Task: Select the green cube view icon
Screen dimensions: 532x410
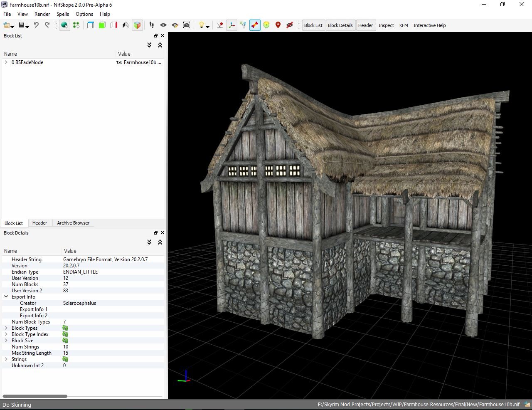Action: pyautogui.click(x=102, y=25)
